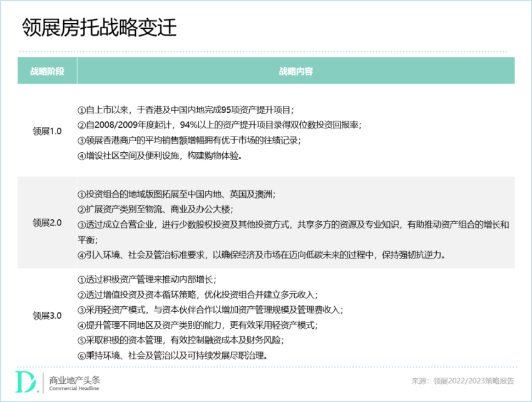
Task: Click the 领展1.0 row label
Action: [x=47, y=131]
